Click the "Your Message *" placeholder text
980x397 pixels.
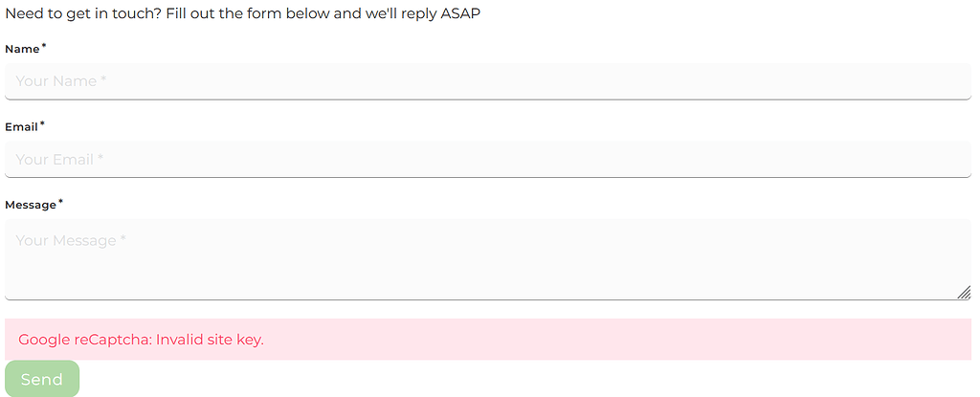pos(71,241)
